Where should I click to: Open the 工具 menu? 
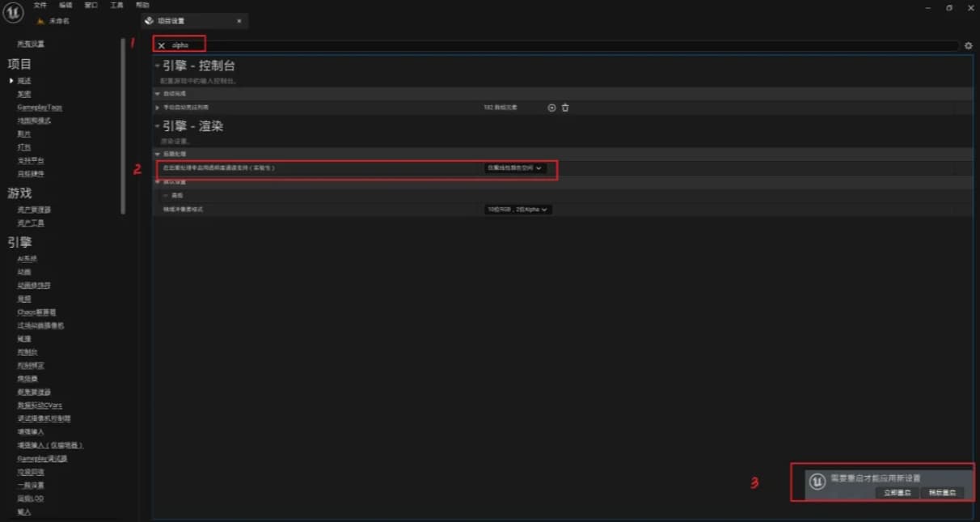coord(116,5)
